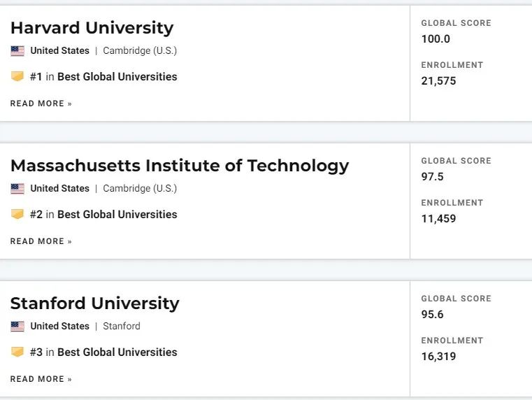The height and width of the screenshot is (400, 532).
Task: Click the US flag icon under Harvard University
Action: pyautogui.click(x=17, y=51)
